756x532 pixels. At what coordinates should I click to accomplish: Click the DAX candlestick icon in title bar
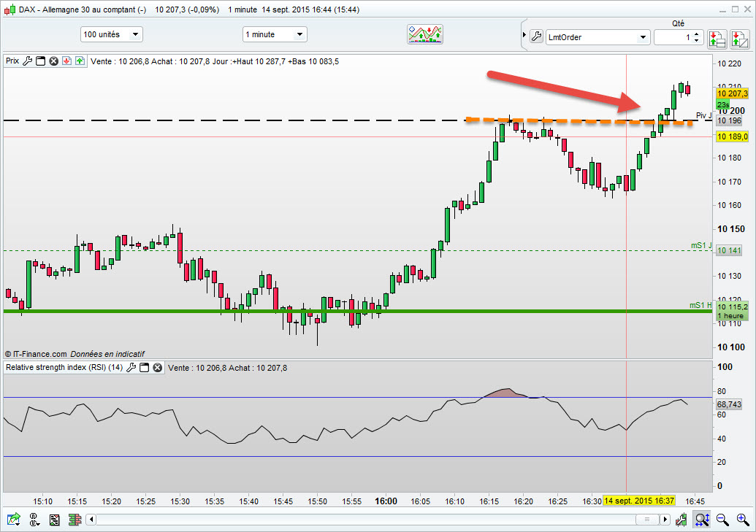pos(9,9)
